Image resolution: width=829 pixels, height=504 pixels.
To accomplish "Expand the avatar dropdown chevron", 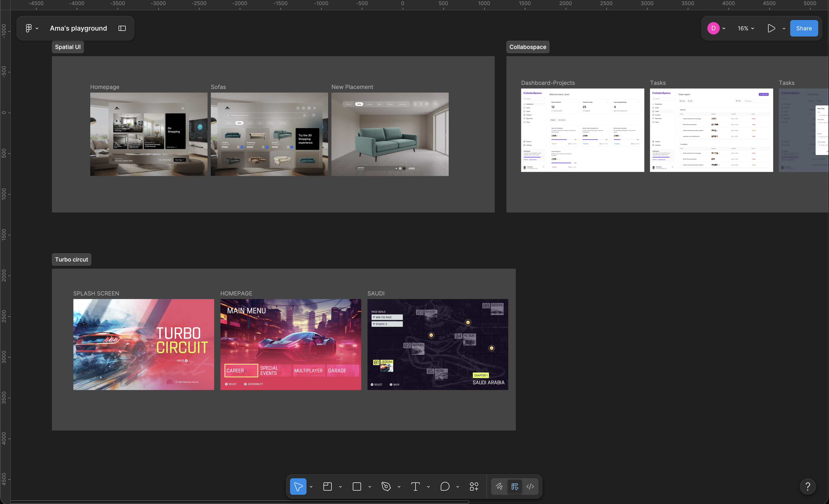I will click(x=724, y=29).
